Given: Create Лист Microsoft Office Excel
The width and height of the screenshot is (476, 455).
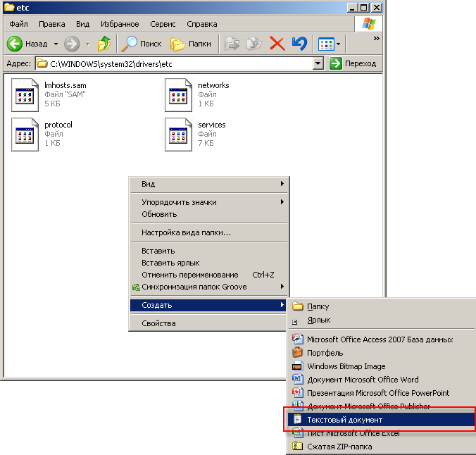Looking at the screenshot, I should (382, 433).
